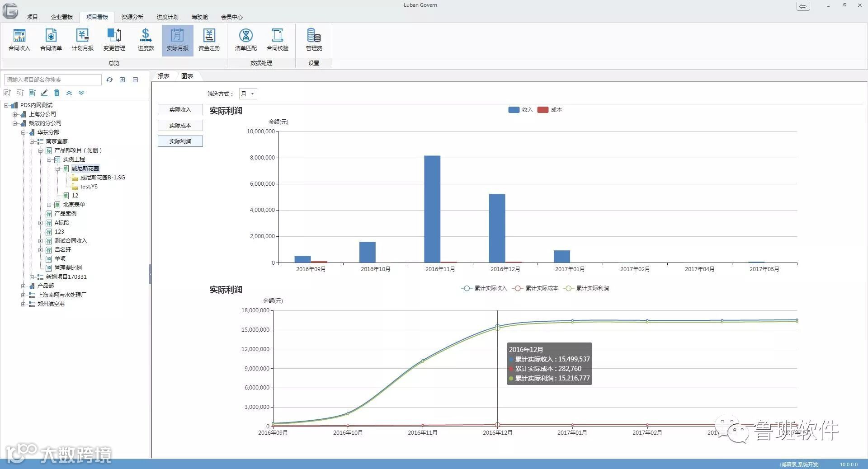Switch to the 报表 view tab
Screen dimensions: 868x469
164,76
